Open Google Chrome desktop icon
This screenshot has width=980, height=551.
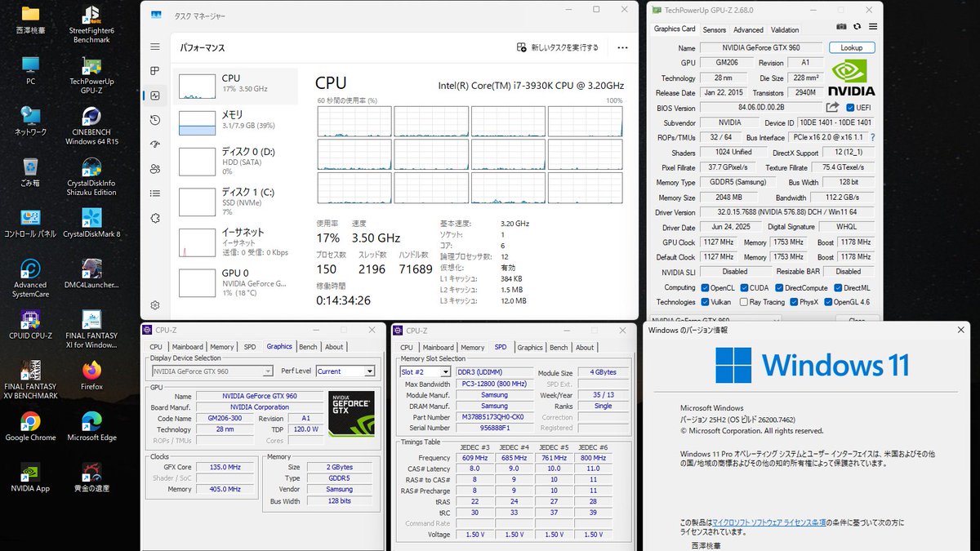(x=30, y=426)
